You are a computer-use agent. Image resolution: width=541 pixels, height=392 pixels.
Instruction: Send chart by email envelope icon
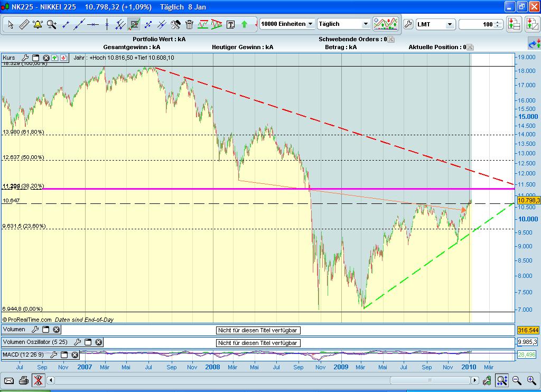click(8, 380)
